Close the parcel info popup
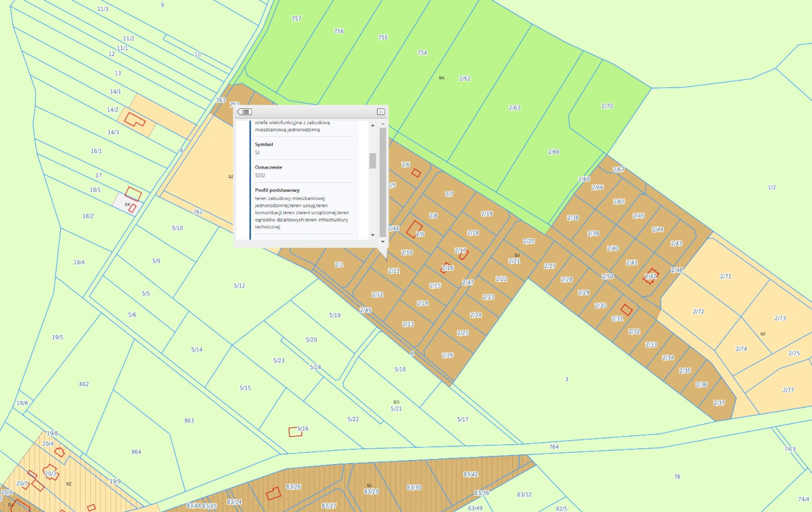 point(380,112)
